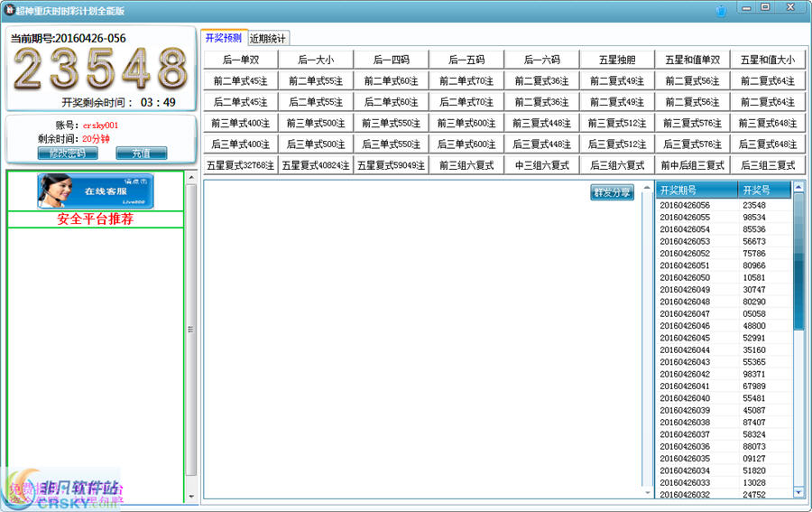Image resolution: width=812 pixels, height=512 pixels.
Task: Pick 后三复式512注 plan
Action: (x=617, y=144)
